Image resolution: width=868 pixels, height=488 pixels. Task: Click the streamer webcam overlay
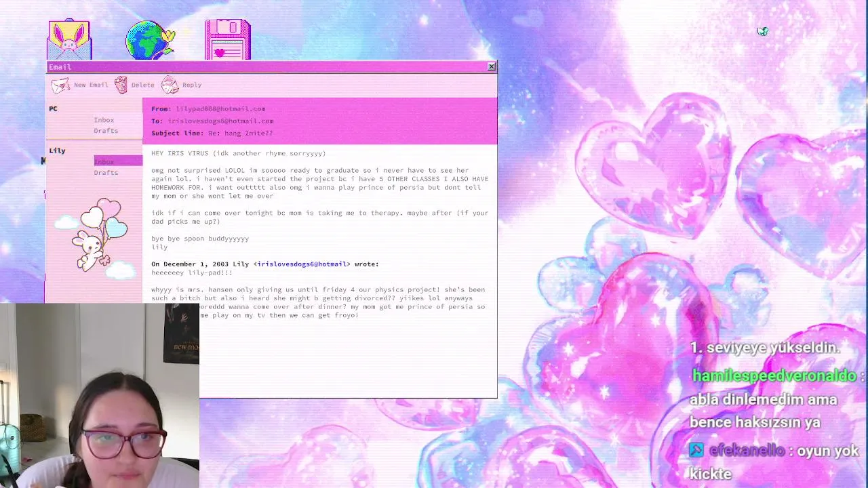click(x=100, y=396)
